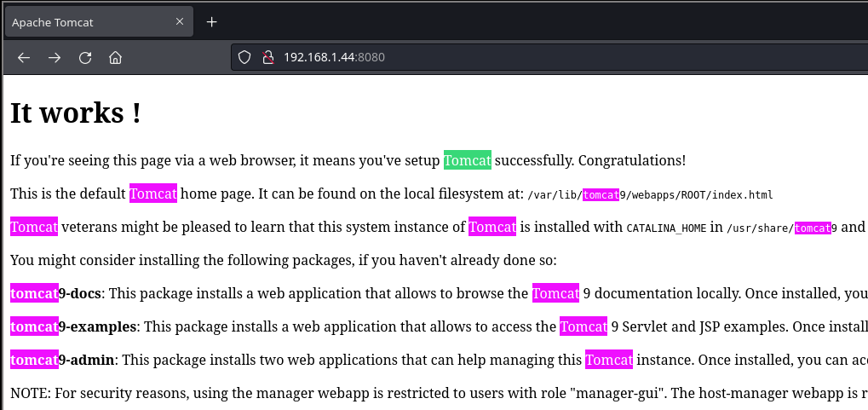868x410 pixels.
Task: Click the "It works !" heading
Action: pos(76,113)
